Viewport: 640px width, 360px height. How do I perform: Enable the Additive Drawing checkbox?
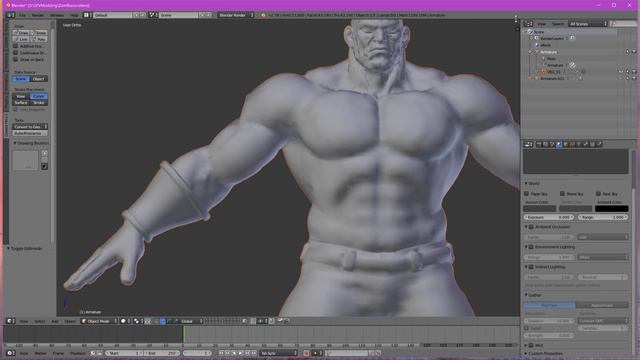click(x=16, y=46)
